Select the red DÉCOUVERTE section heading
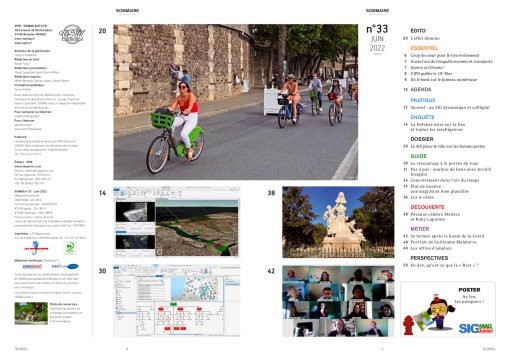 tap(427, 207)
